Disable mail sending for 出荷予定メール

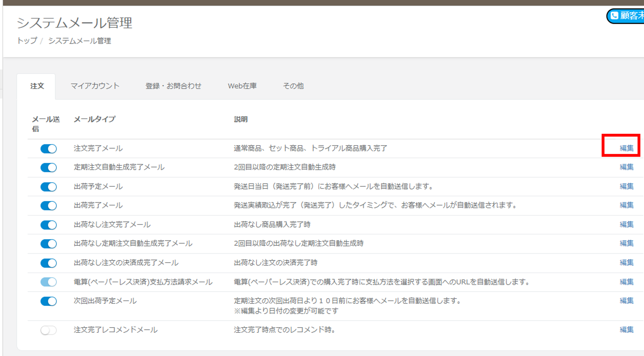tap(48, 187)
